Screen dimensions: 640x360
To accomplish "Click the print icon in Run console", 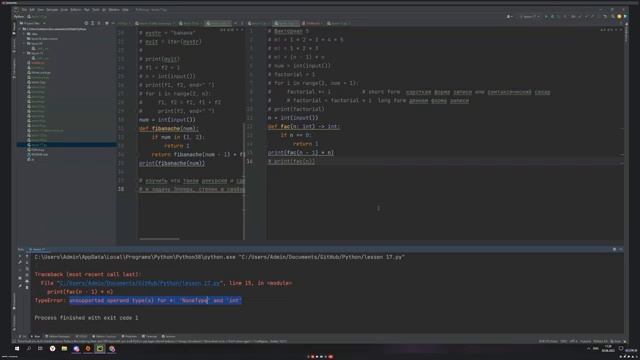I will [27, 281].
